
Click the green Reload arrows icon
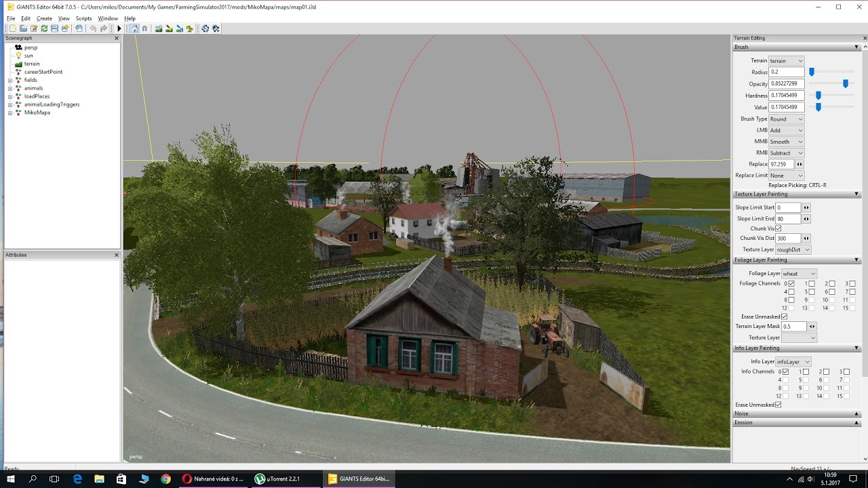coord(44,28)
